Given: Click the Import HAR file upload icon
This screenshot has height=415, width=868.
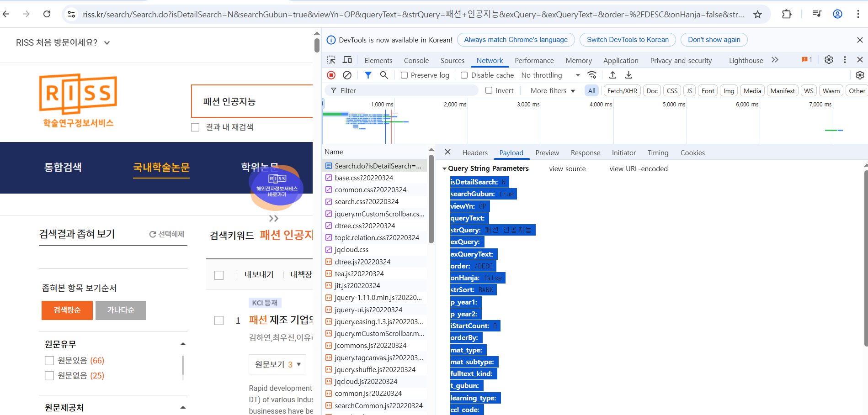Looking at the screenshot, I should 613,75.
